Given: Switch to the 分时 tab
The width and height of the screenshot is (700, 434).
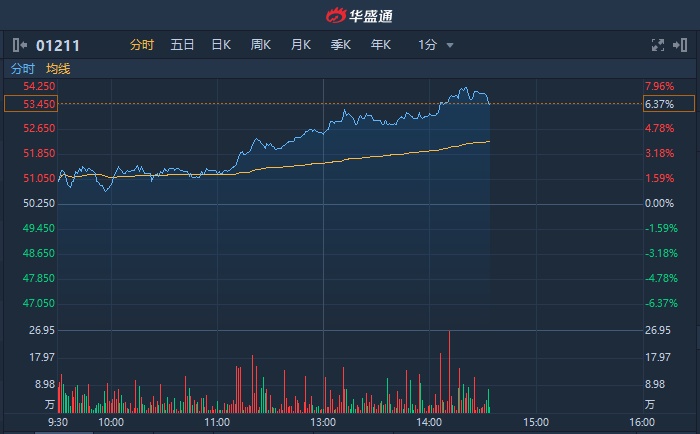Looking at the screenshot, I should [142, 45].
